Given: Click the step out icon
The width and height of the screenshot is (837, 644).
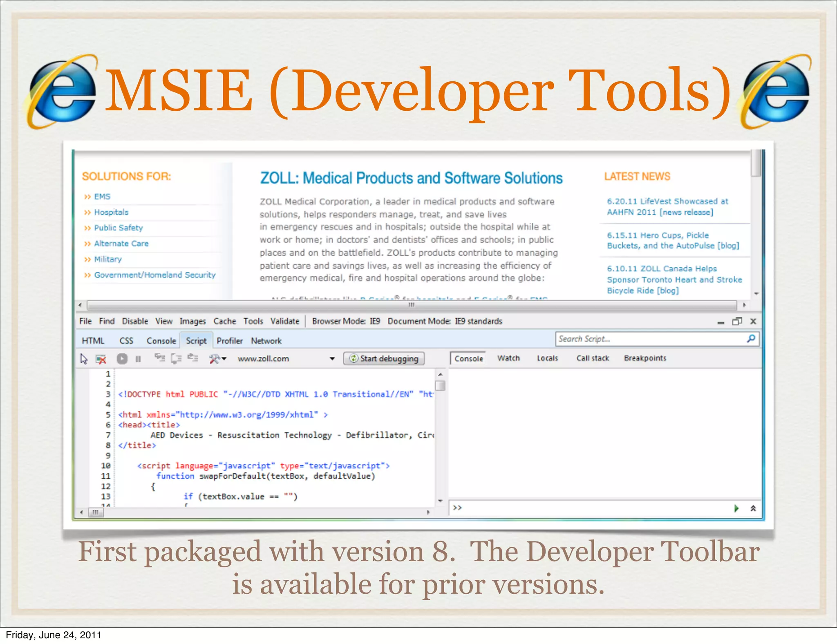Looking at the screenshot, I should point(192,358).
